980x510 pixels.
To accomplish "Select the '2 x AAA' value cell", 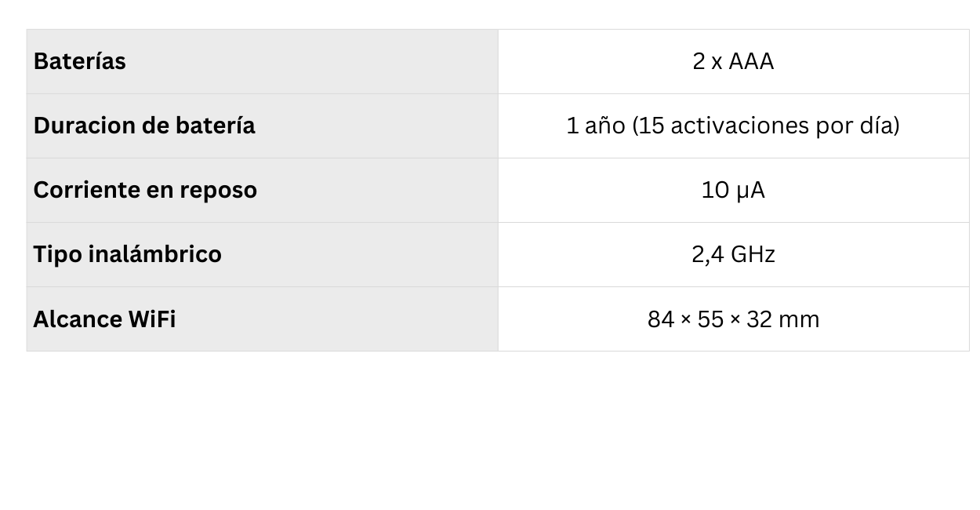I will (733, 61).
